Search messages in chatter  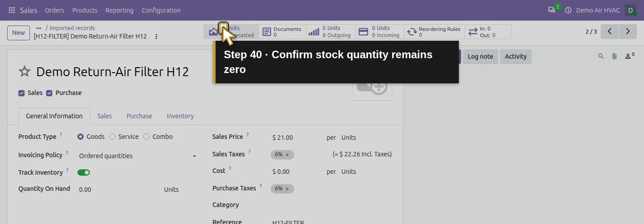601,56
